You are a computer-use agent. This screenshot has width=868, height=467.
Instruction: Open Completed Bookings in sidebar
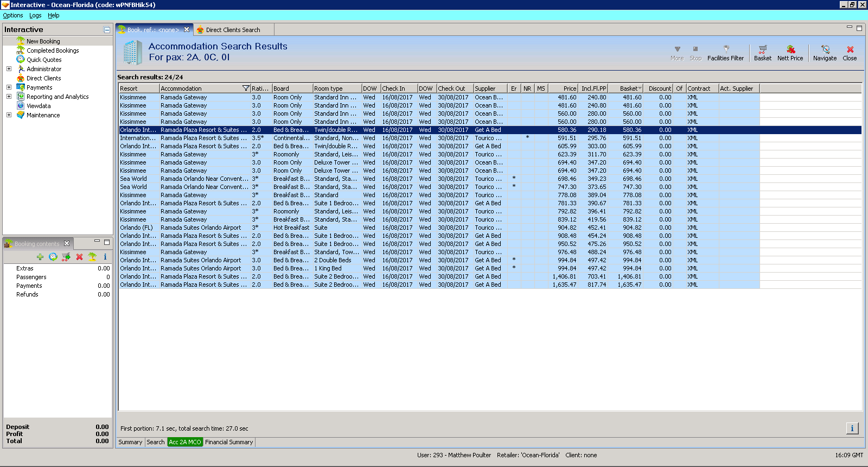(53, 51)
